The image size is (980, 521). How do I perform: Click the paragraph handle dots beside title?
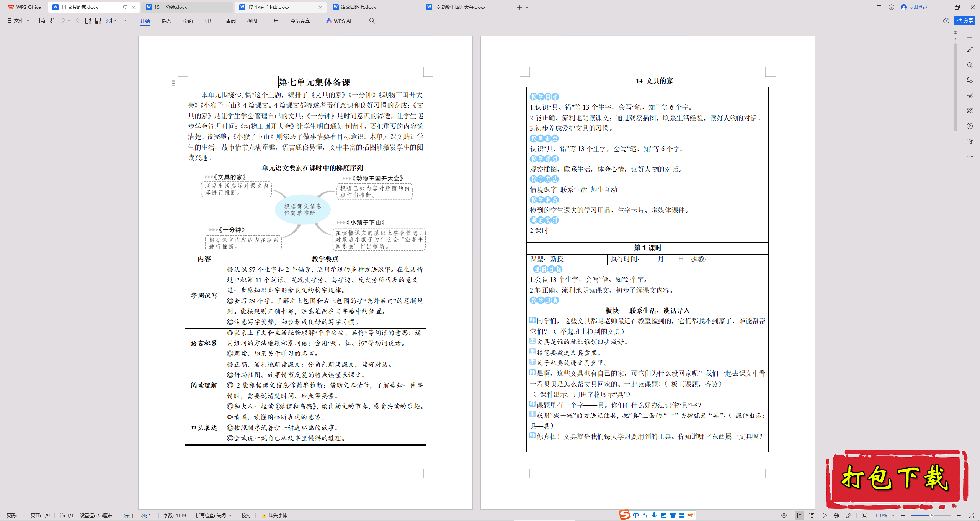coord(173,83)
